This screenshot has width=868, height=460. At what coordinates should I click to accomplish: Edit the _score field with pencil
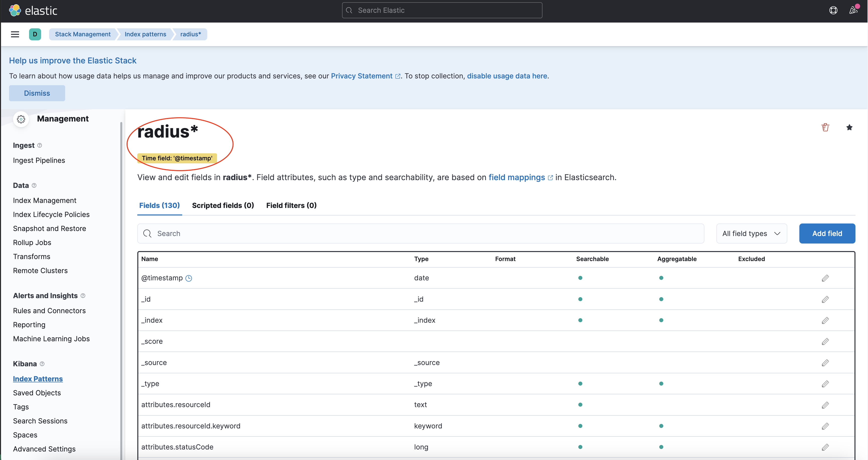(825, 341)
